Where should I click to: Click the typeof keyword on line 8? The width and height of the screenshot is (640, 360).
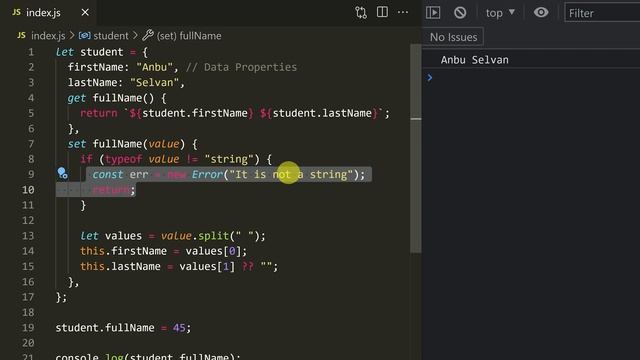pos(124,159)
